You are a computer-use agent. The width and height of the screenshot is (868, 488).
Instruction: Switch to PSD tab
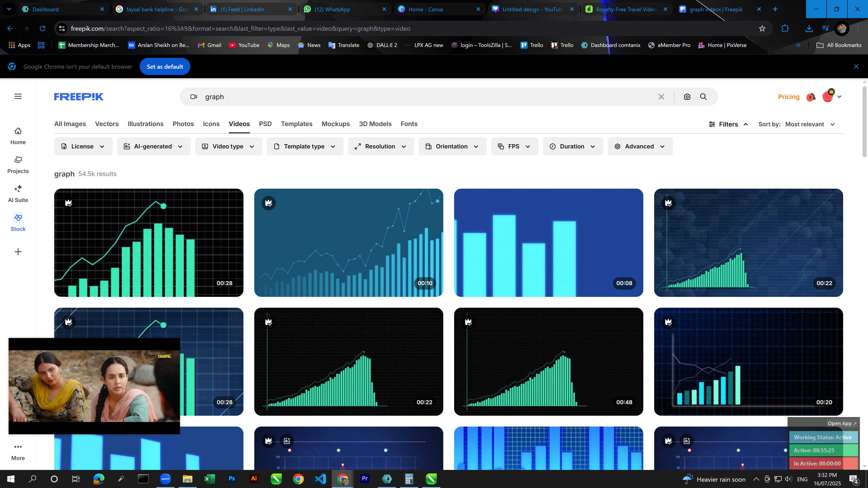(x=265, y=124)
